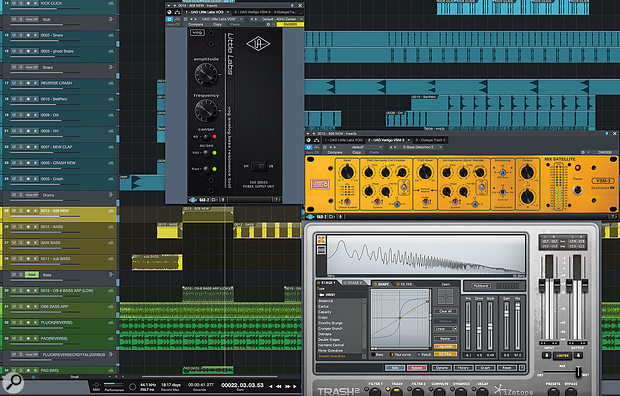Select Smooth Overdrive in Trash 2 type list

tap(332, 356)
